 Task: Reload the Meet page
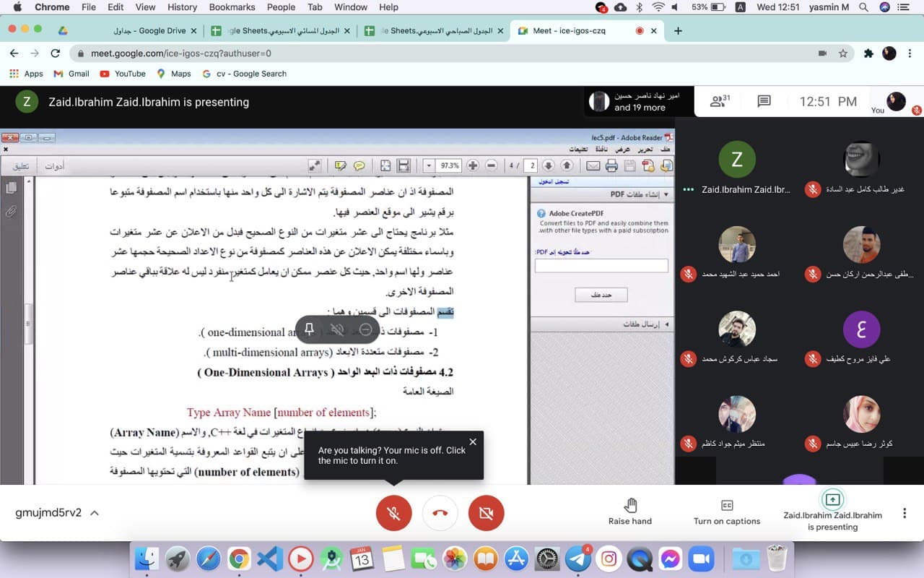point(56,53)
